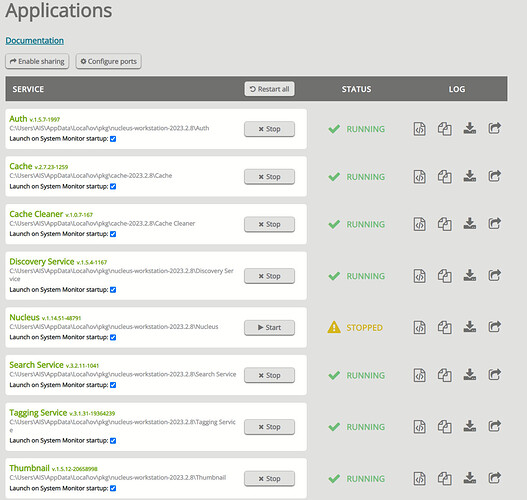
Task: Click the Auth log share/export icon
Action: pos(494,128)
